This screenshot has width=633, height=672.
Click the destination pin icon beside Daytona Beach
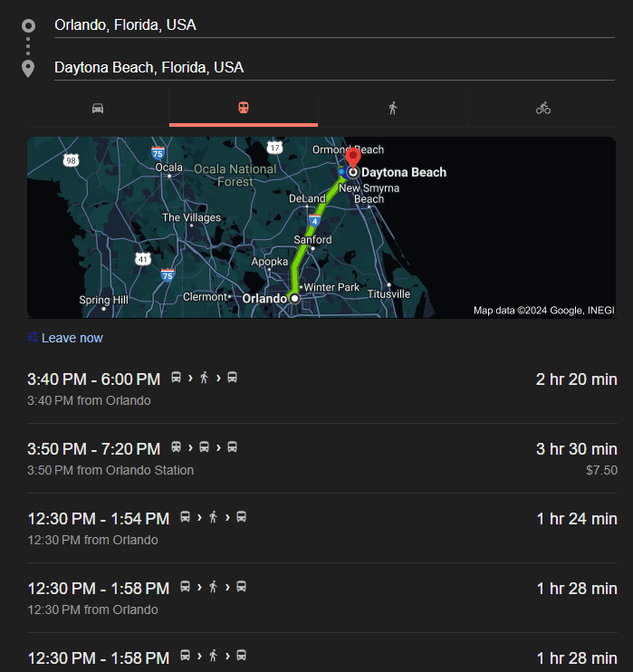[x=28, y=69]
